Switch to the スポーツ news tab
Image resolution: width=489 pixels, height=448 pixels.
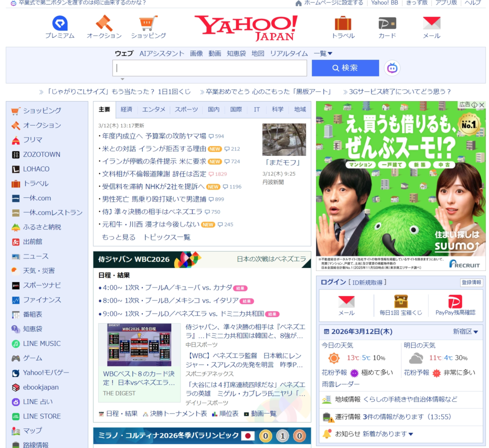coord(186,109)
